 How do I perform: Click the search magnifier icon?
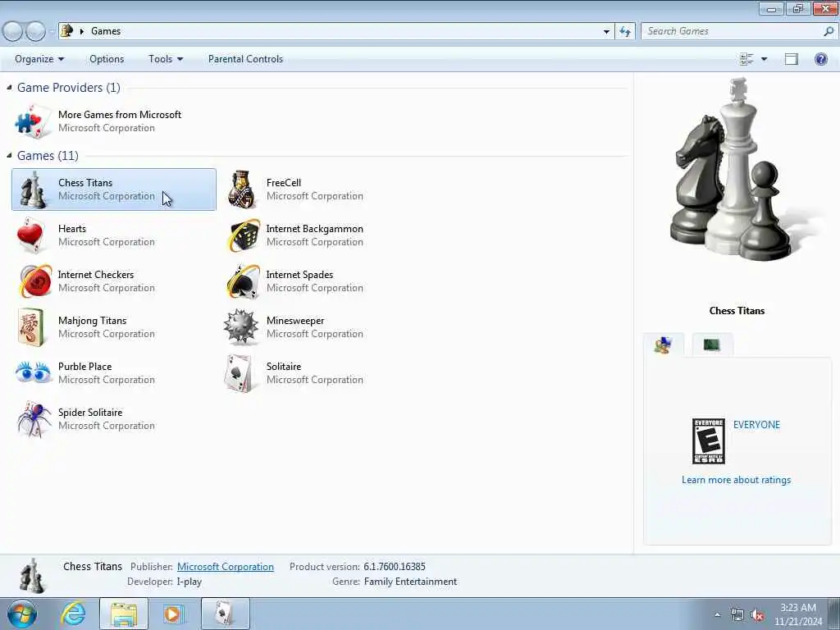click(829, 31)
